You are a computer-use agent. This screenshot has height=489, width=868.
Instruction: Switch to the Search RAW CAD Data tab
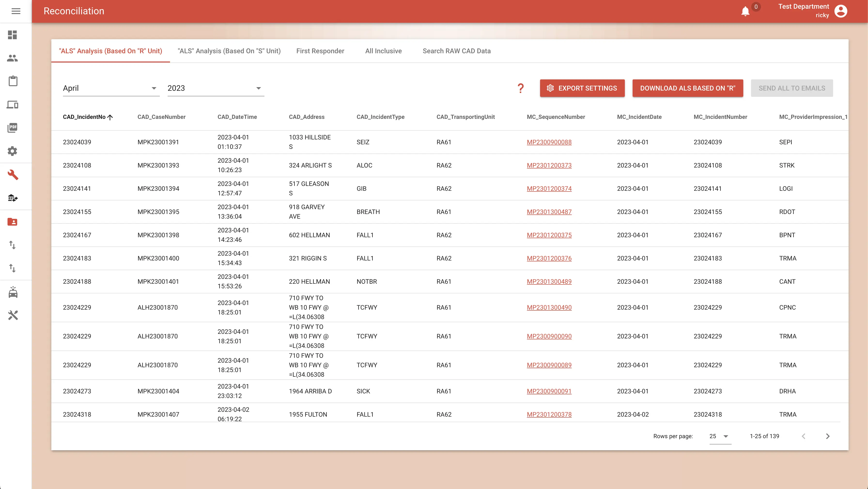coord(457,51)
